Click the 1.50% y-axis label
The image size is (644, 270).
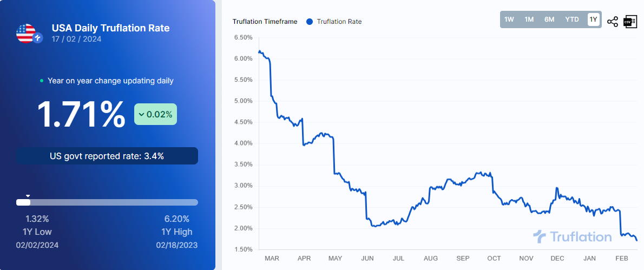tap(242, 249)
